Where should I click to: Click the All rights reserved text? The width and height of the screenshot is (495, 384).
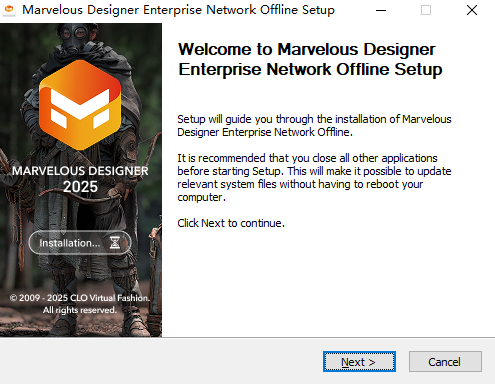80,310
